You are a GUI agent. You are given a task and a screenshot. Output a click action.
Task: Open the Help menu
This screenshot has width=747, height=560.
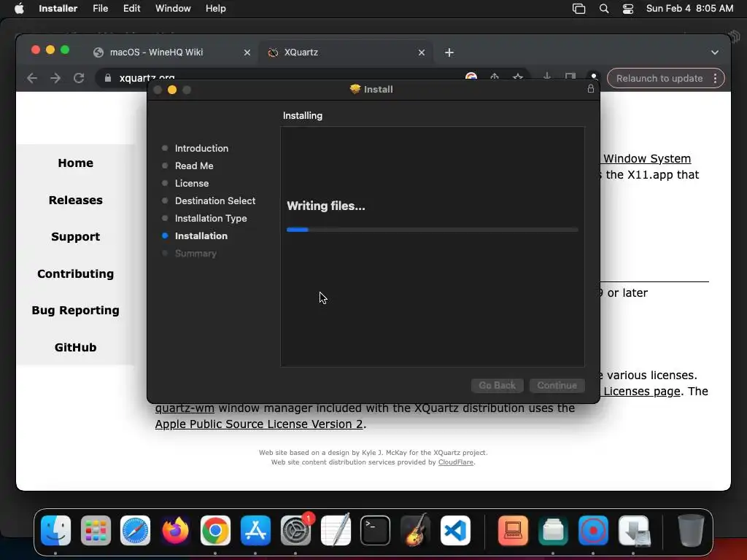[215, 9]
